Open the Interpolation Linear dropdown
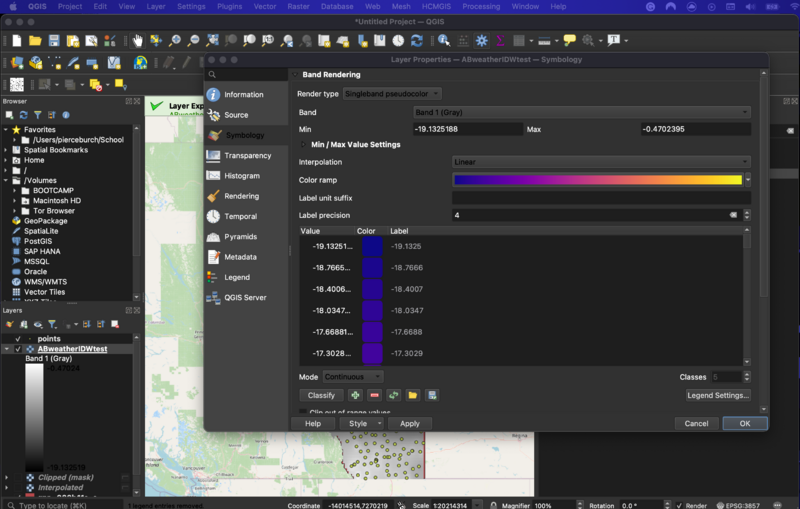Image resolution: width=800 pixels, height=509 pixels. coord(601,162)
